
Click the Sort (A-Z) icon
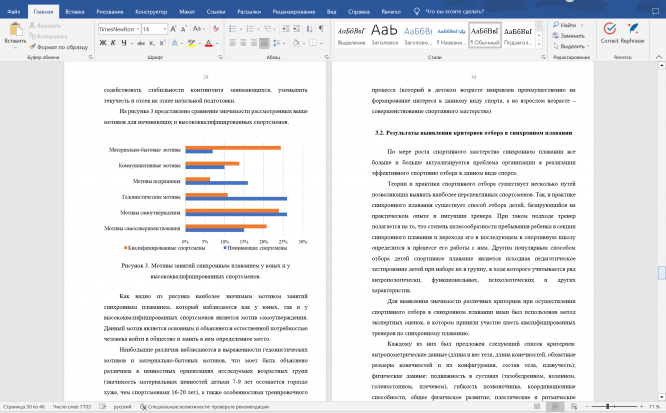[x=309, y=28]
